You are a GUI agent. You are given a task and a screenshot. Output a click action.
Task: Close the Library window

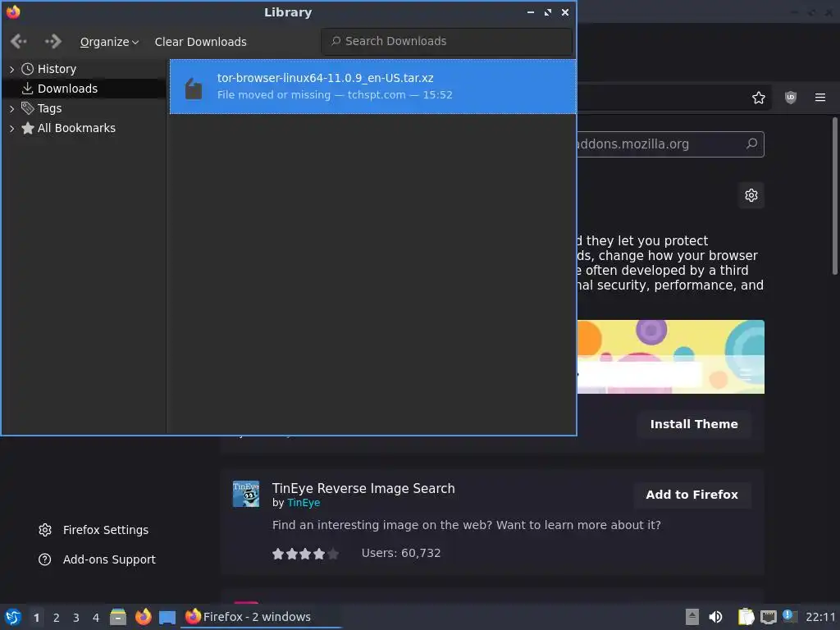pos(564,12)
